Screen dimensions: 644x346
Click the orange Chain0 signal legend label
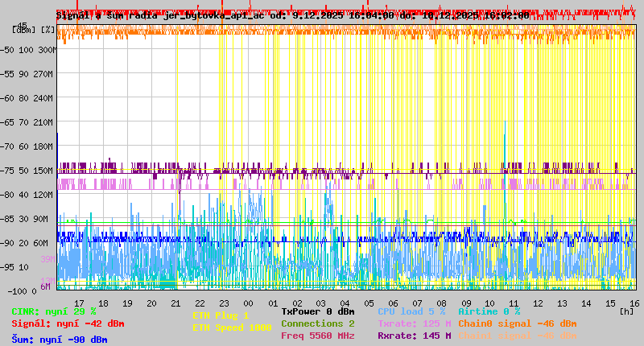coord(517,323)
